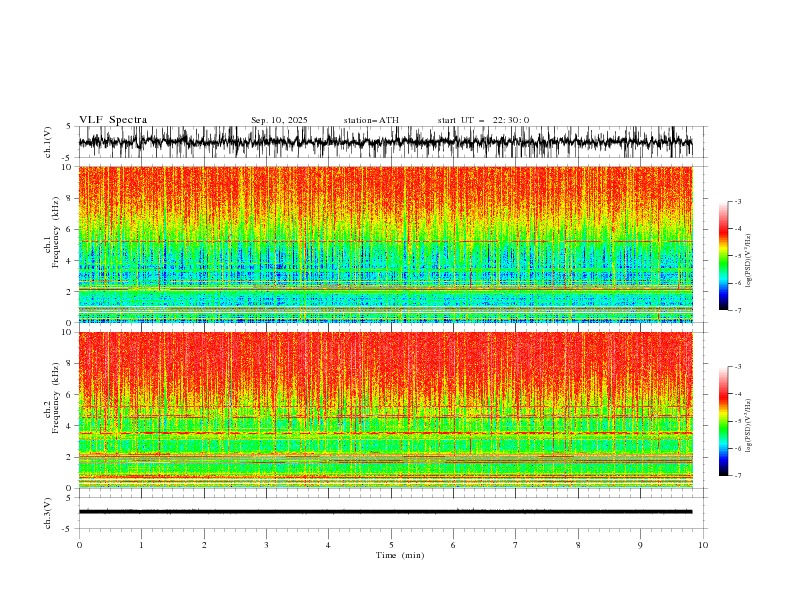Click the "4" minute tick on time axis
The width and height of the screenshot is (792, 612).
click(x=328, y=545)
